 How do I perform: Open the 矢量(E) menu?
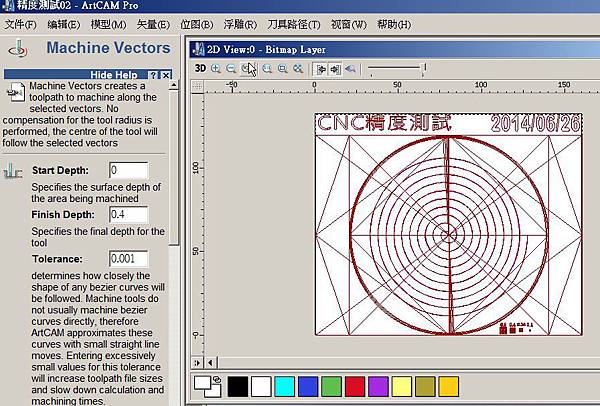(153, 24)
